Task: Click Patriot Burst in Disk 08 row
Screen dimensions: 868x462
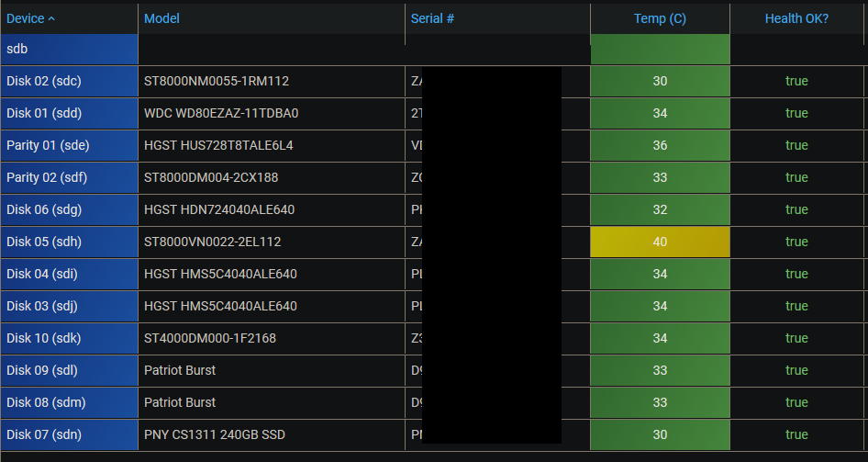Action: coord(179,402)
